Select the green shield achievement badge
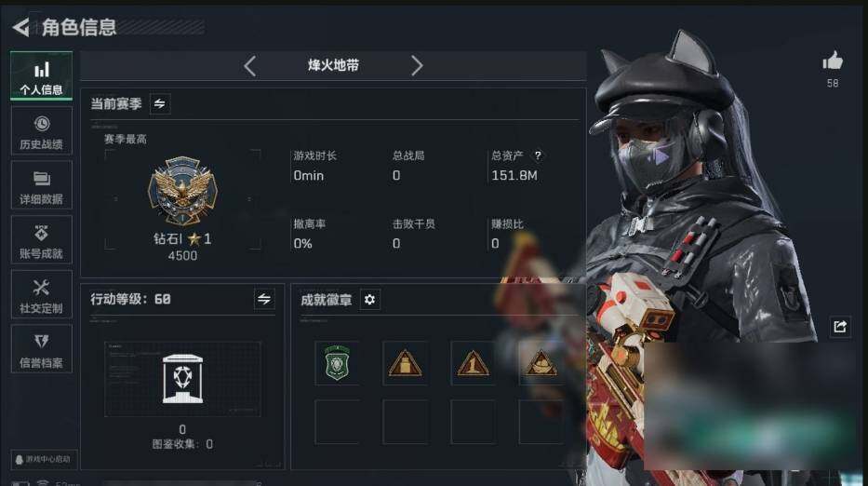This screenshot has height=486, width=868. click(x=337, y=363)
